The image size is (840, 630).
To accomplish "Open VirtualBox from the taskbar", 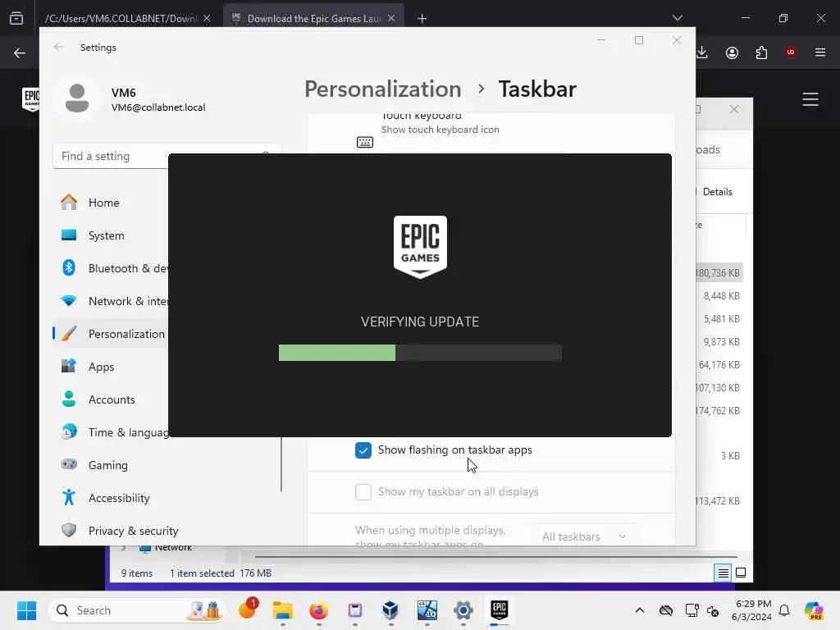I will (x=390, y=610).
